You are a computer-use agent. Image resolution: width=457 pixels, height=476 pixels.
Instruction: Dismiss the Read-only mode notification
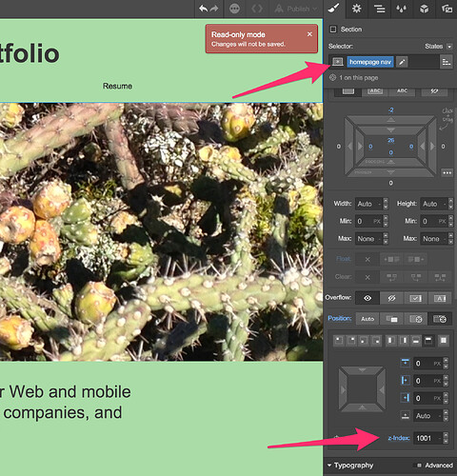click(x=309, y=34)
